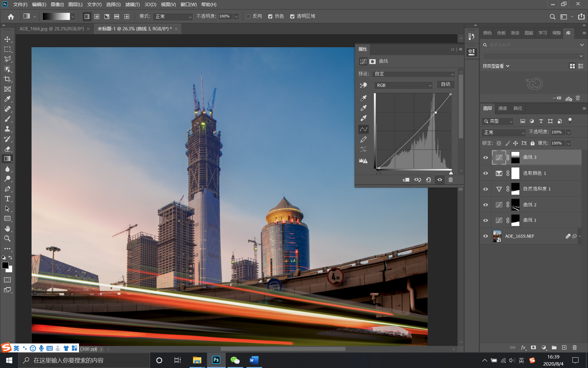Select the Eraser tool
The height and width of the screenshot is (368, 588).
tap(7, 149)
